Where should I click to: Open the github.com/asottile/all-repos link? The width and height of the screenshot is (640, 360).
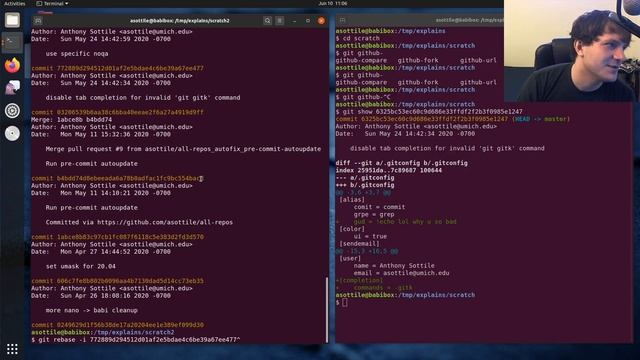(165, 222)
